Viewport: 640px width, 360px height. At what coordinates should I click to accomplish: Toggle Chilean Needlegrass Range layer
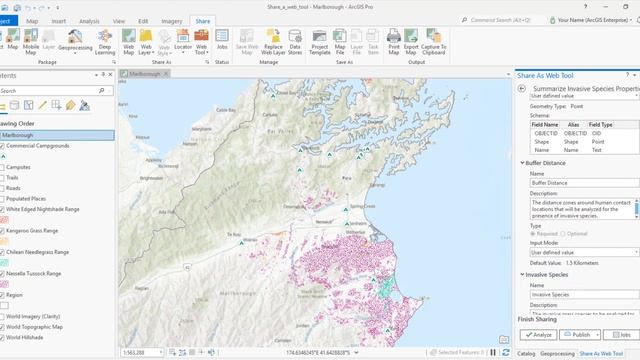2,252
